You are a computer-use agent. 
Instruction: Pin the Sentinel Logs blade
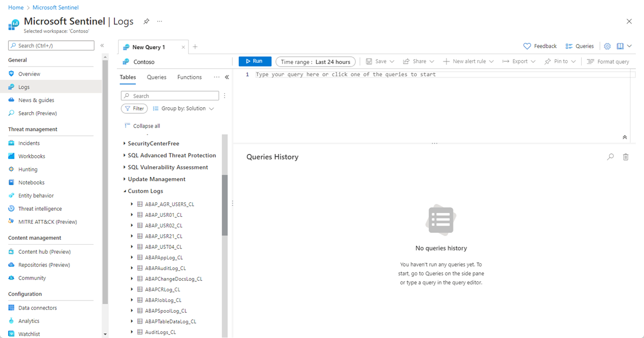pos(147,21)
